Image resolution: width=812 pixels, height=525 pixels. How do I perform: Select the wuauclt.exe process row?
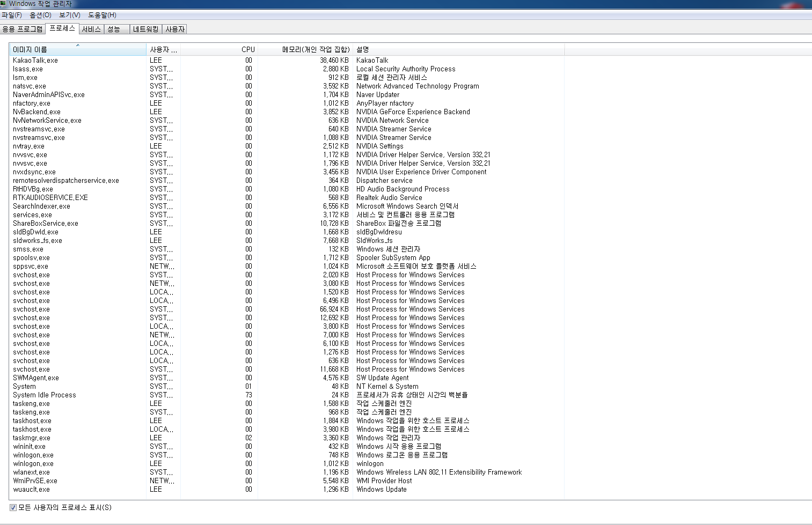click(31, 490)
